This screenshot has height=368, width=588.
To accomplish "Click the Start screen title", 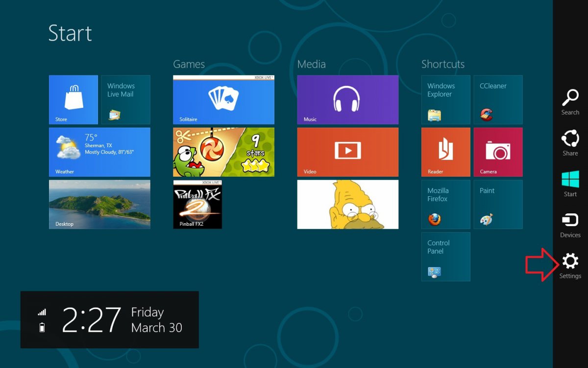I will click(70, 33).
